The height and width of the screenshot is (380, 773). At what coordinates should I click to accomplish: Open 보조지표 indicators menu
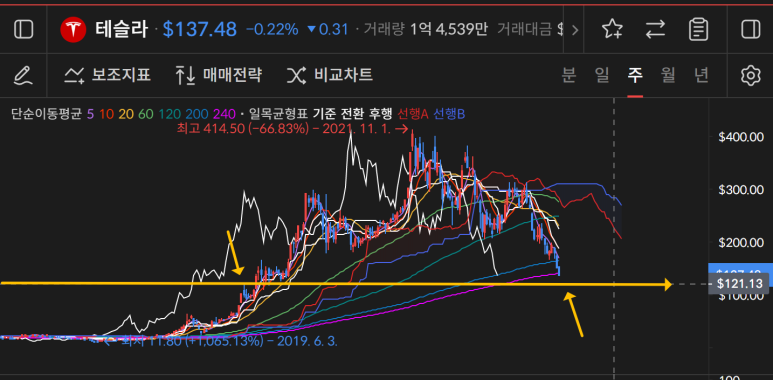[x=107, y=75]
